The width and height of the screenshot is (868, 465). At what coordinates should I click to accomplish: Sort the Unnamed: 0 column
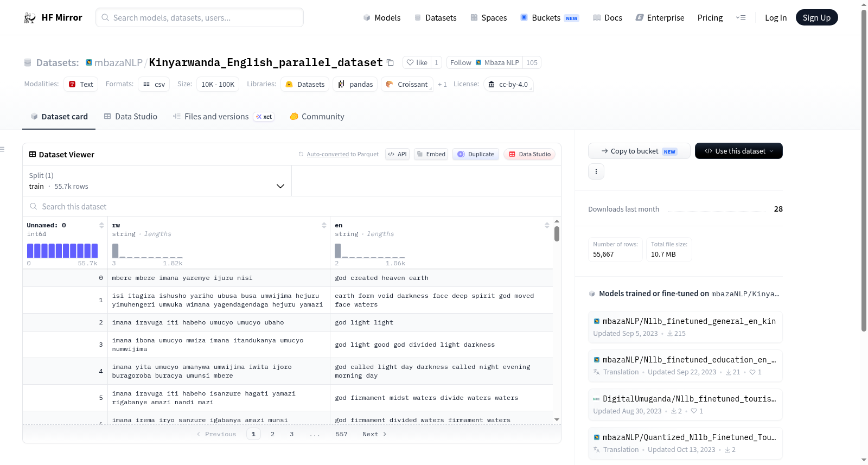(x=101, y=225)
